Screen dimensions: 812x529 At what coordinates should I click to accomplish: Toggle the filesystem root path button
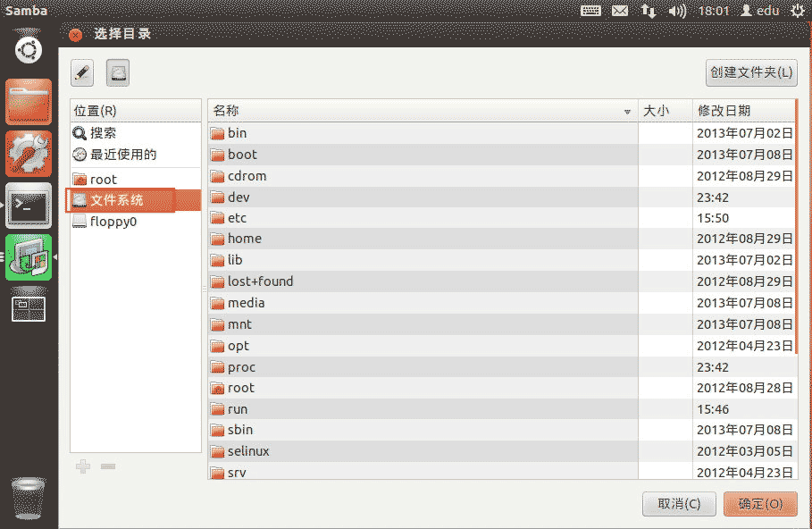[x=118, y=73]
